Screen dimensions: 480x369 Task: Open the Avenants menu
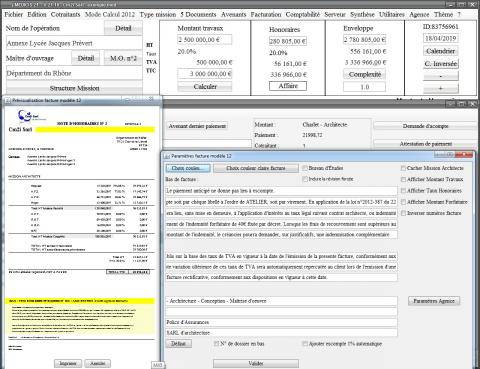pyautogui.click(x=233, y=15)
